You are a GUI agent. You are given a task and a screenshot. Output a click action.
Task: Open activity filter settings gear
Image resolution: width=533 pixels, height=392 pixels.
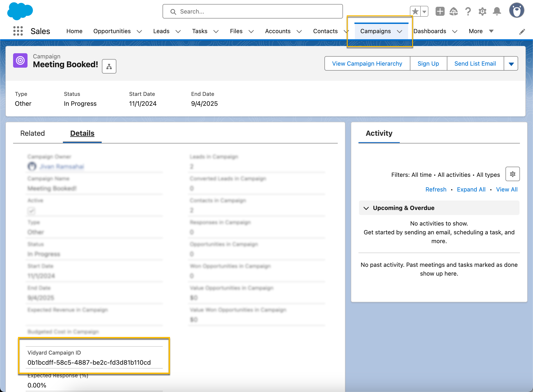point(513,174)
